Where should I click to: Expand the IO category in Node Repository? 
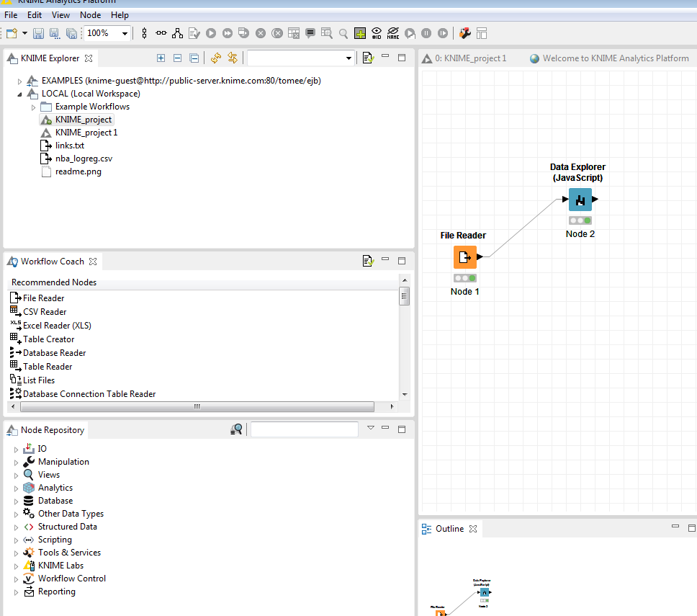[x=16, y=450]
